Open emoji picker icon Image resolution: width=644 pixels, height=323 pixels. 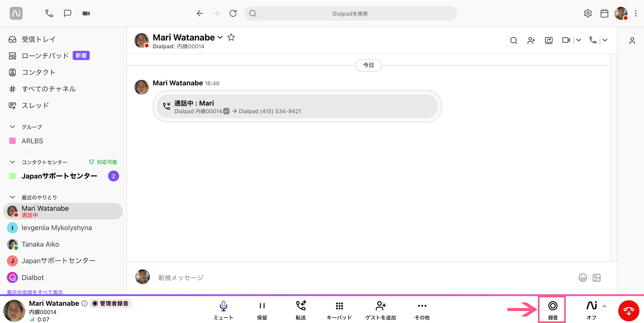[x=583, y=277]
